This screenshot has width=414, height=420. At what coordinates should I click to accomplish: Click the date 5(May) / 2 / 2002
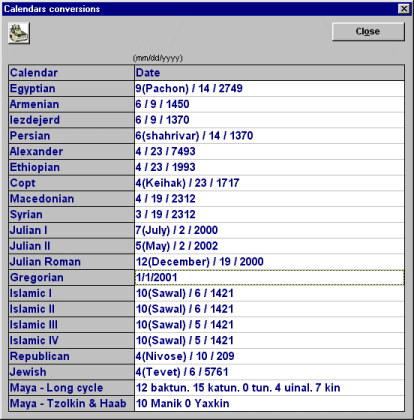coord(269,246)
